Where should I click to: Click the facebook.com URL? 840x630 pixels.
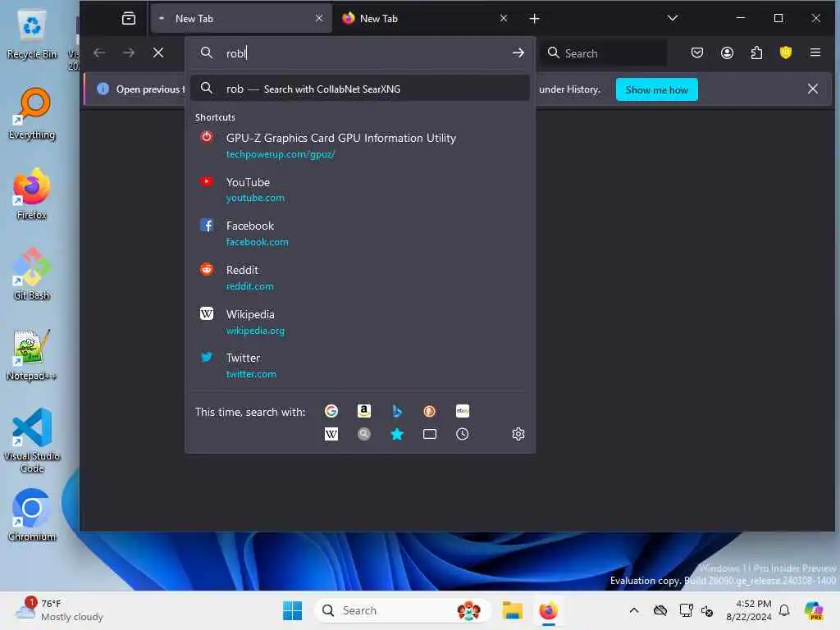point(257,242)
